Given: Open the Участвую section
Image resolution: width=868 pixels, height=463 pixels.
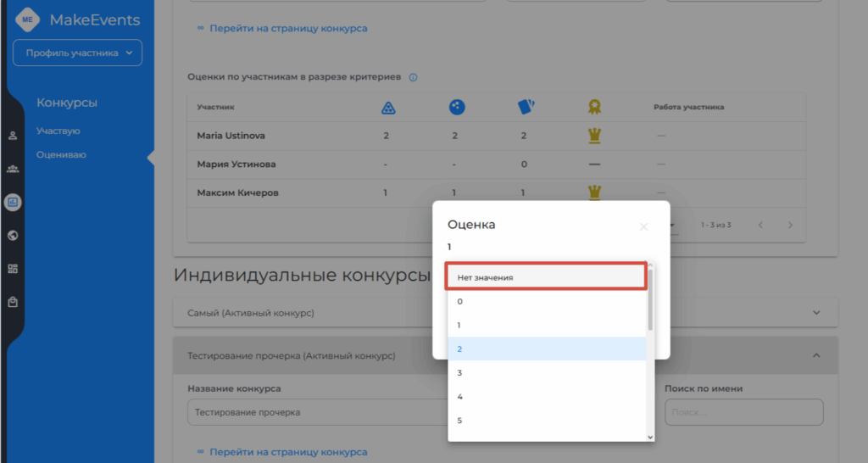Looking at the screenshot, I should click(x=58, y=131).
